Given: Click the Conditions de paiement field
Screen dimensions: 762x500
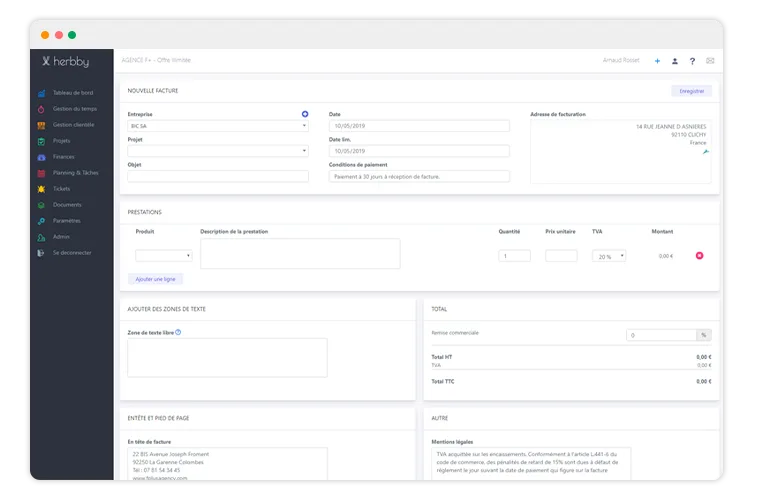Looking at the screenshot, I should click(419, 176).
